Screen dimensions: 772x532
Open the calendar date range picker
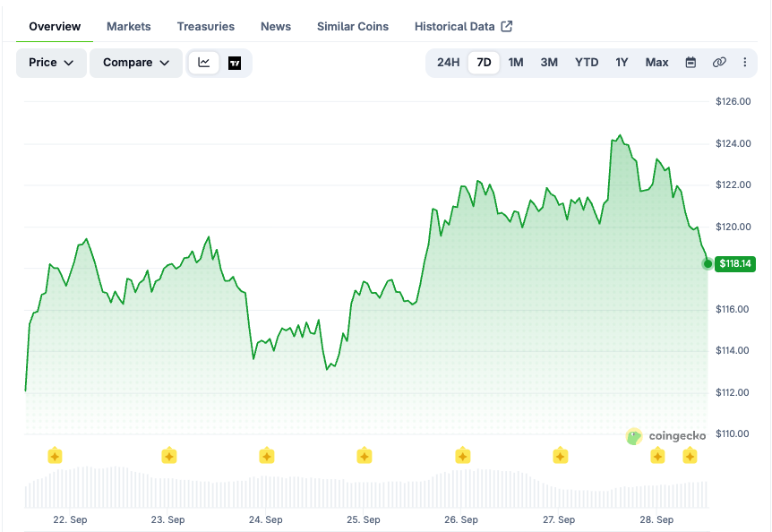click(x=691, y=63)
